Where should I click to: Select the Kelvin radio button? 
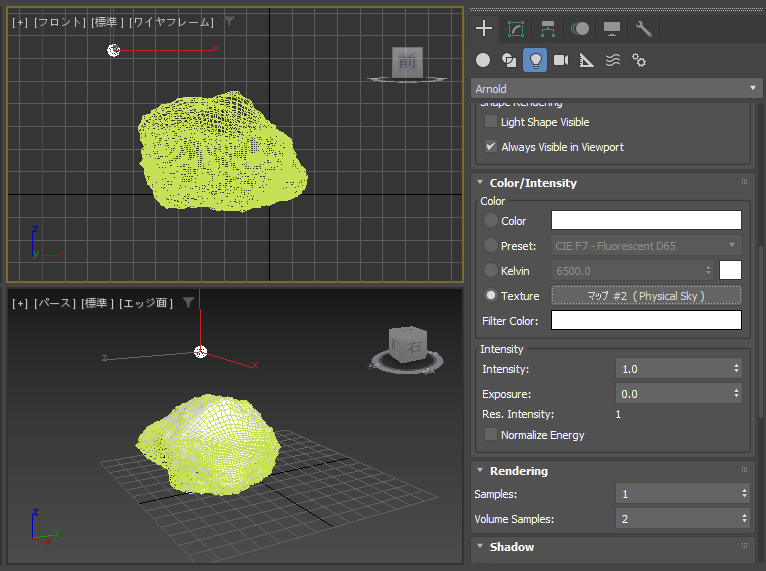tap(490, 270)
